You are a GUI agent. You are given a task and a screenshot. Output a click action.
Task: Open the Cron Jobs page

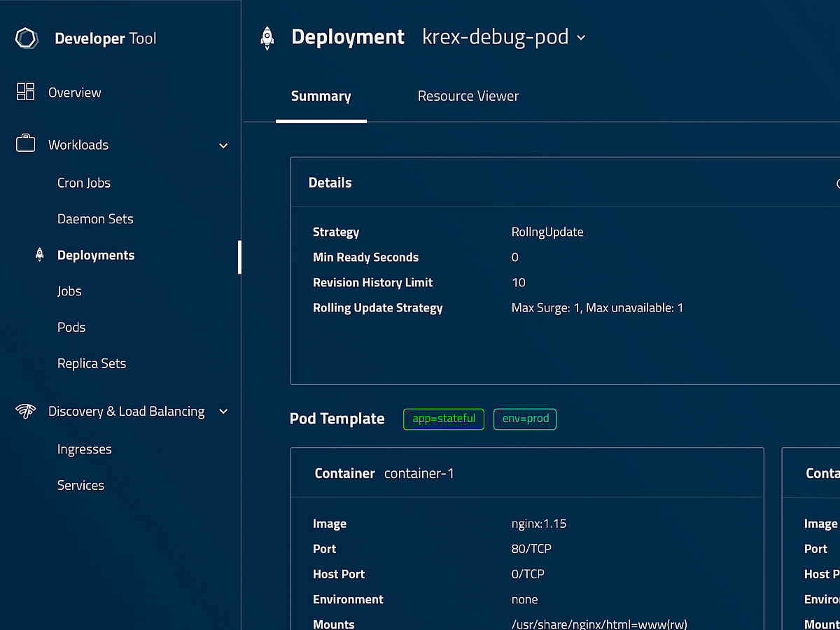(x=83, y=183)
